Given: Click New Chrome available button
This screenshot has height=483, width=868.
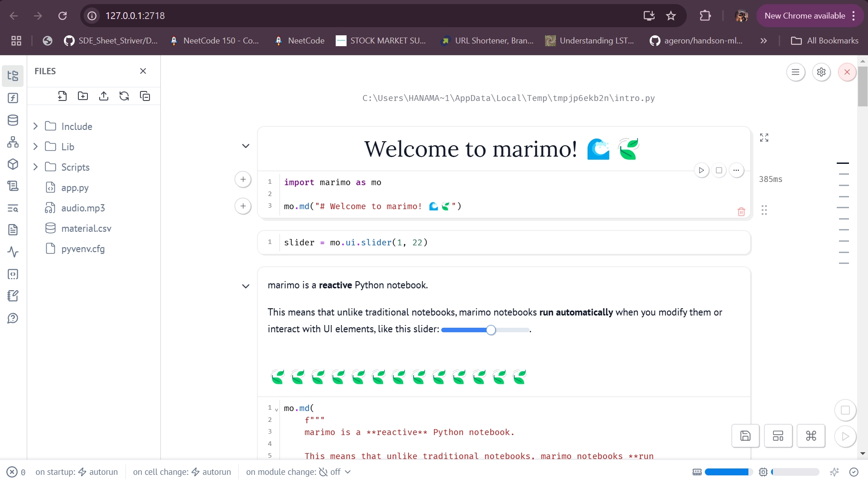Looking at the screenshot, I should [x=810, y=16].
